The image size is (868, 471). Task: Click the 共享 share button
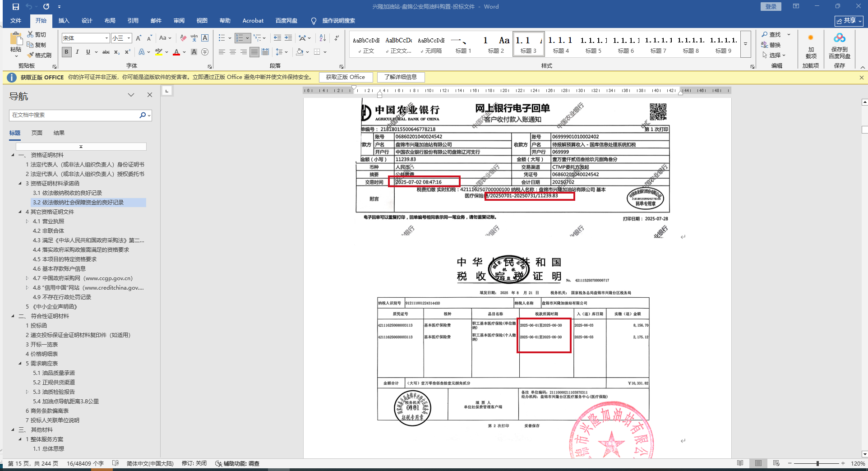point(849,21)
